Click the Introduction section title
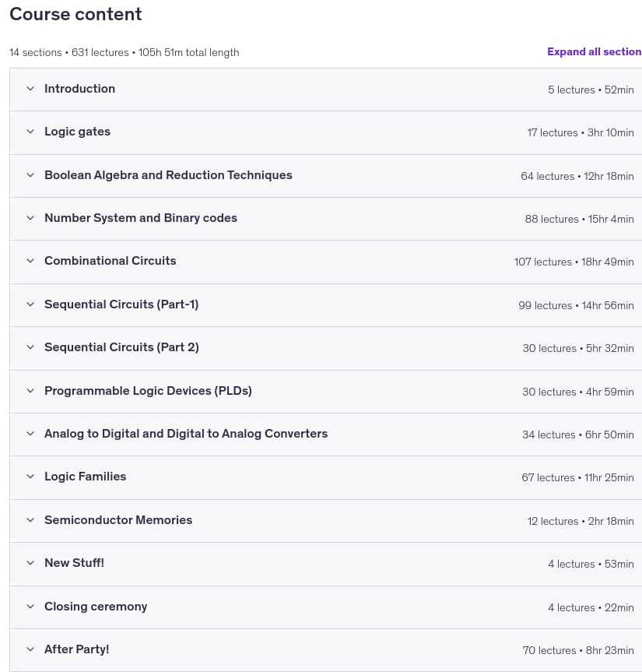642x672 pixels. pyautogui.click(x=79, y=89)
